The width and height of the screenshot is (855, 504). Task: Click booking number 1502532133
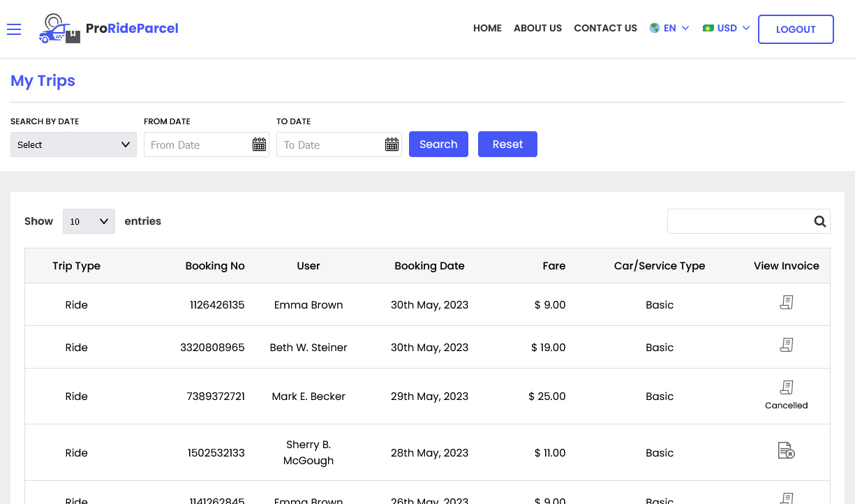pos(216,453)
